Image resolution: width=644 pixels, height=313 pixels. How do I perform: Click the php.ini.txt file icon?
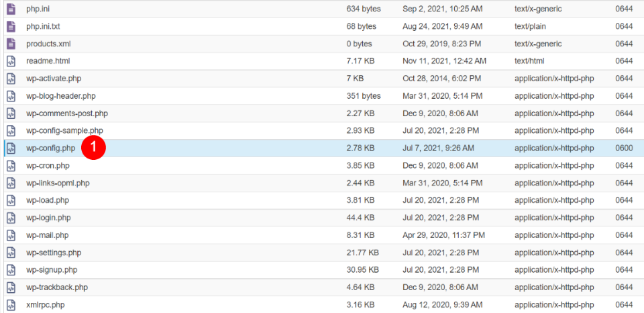pyautogui.click(x=11, y=26)
